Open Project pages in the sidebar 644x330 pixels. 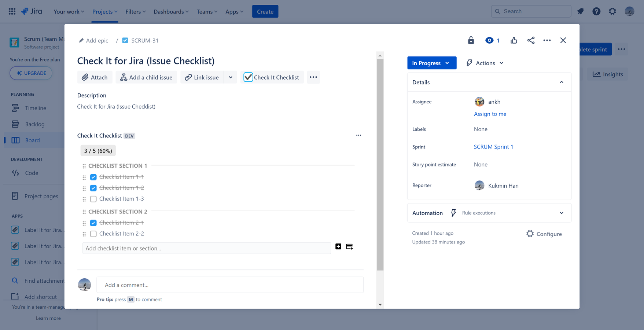41,196
